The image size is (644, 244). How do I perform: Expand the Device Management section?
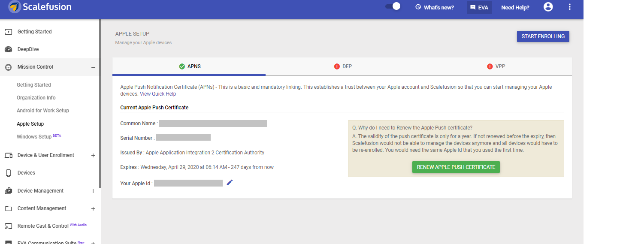93,191
